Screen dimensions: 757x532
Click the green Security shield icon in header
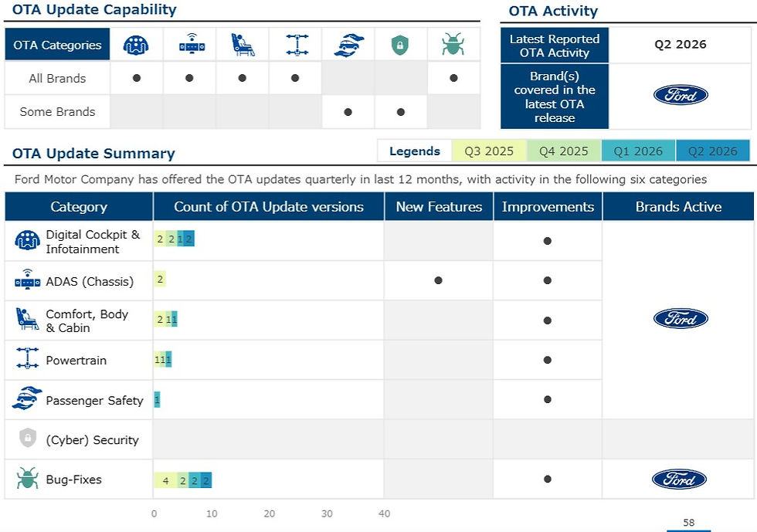tap(400, 46)
